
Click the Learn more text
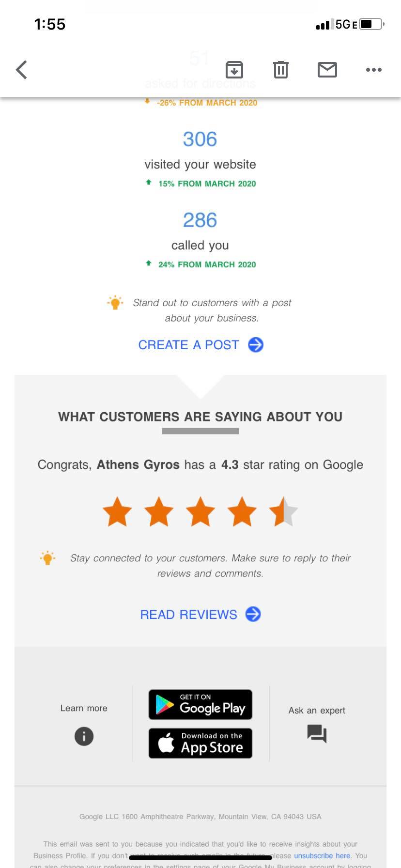coord(84,708)
